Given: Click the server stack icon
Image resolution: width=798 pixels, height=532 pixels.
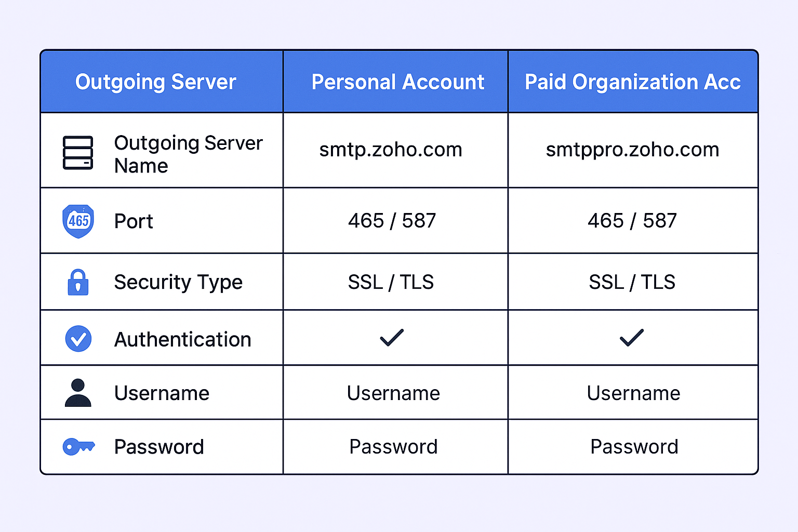Looking at the screenshot, I should coord(78,153).
